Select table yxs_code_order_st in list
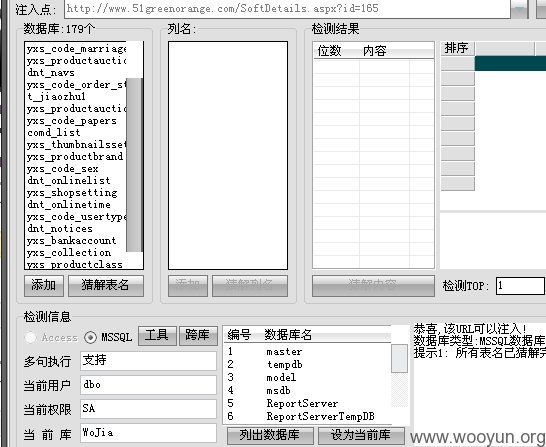 [x=76, y=85]
